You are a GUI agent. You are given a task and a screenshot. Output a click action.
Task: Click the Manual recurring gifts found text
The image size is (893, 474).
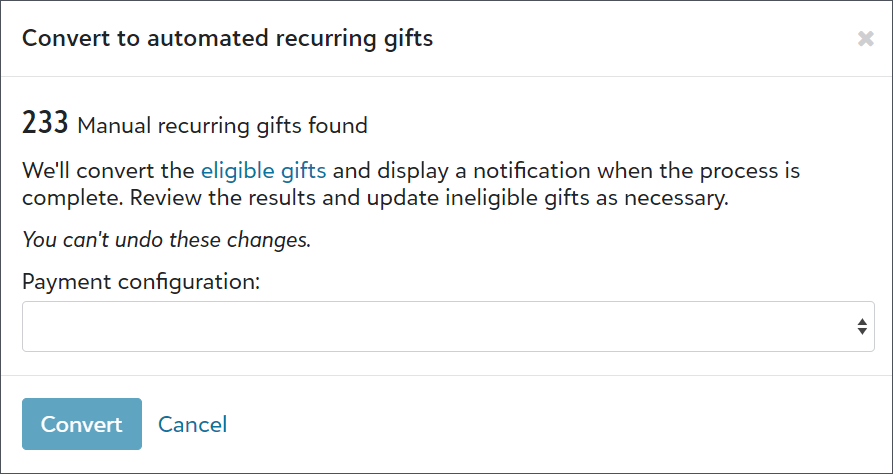223,125
